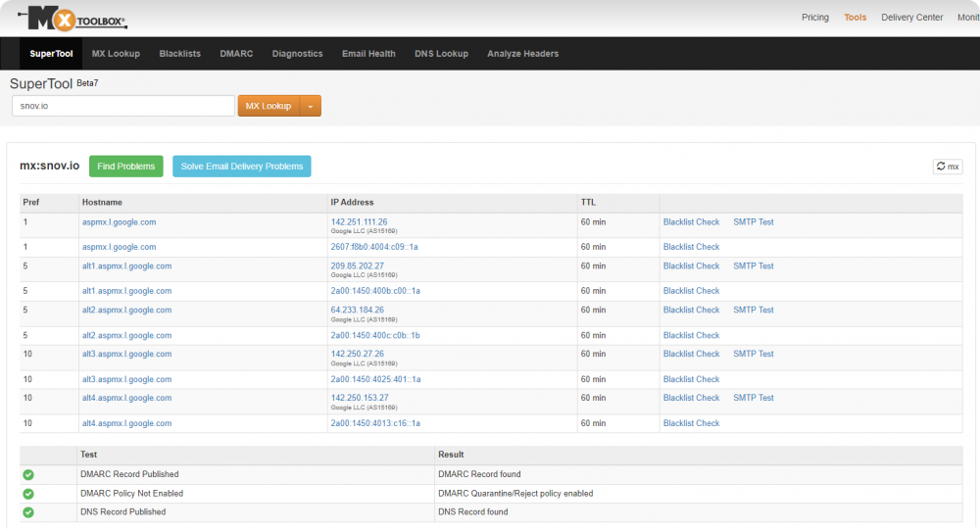Viewport: 980px width, 530px height.
Task: Go to the Diagnostics tab
Action: pos(298,54)
